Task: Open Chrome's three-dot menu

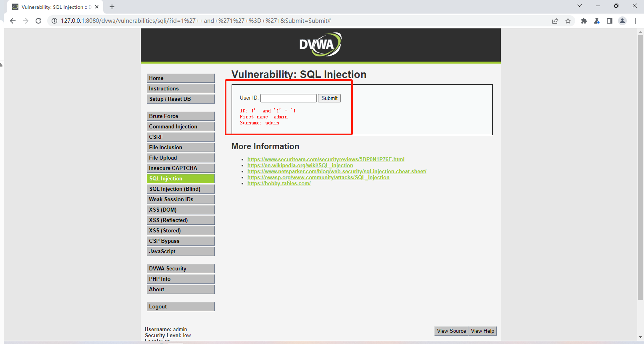Action: [635, 21]
